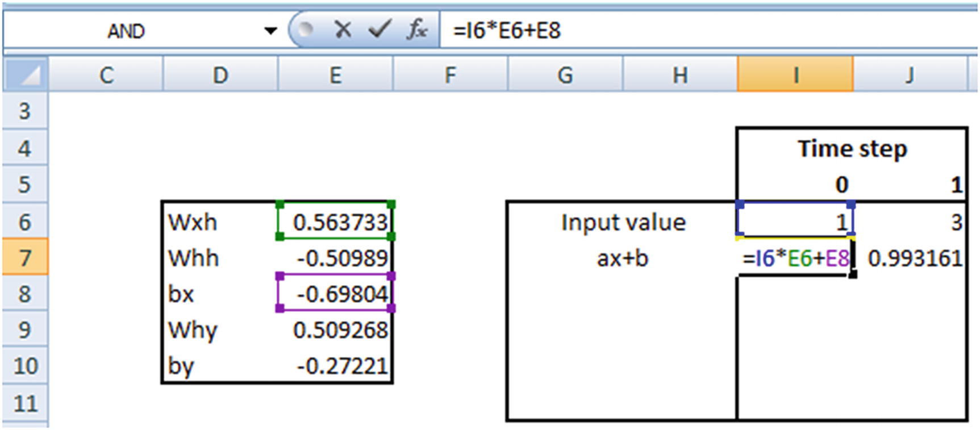Click the Name Box showing AND
Screen dimensions: 980x430
pos(126,31)
